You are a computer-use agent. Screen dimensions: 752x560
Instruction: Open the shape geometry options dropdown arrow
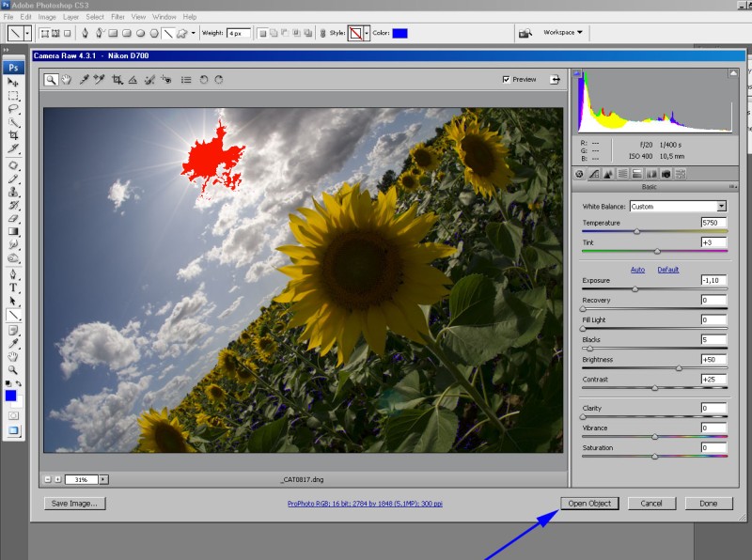click(193, 33)
